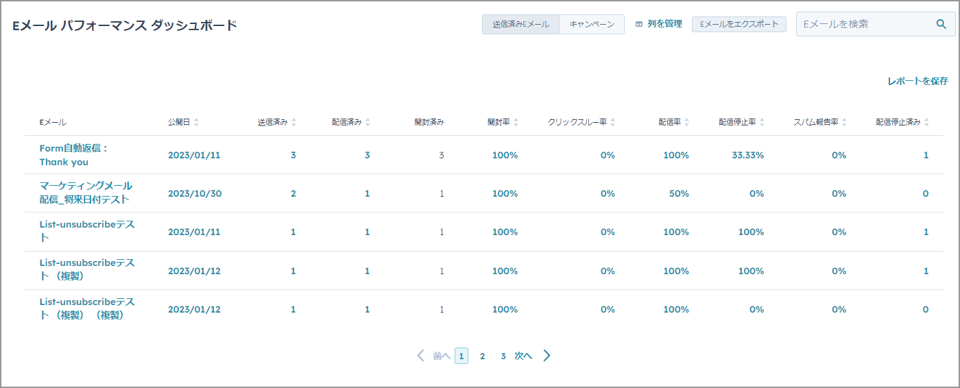Click the レポートを保存 link

pyautogui.click(x=917, y=81)
